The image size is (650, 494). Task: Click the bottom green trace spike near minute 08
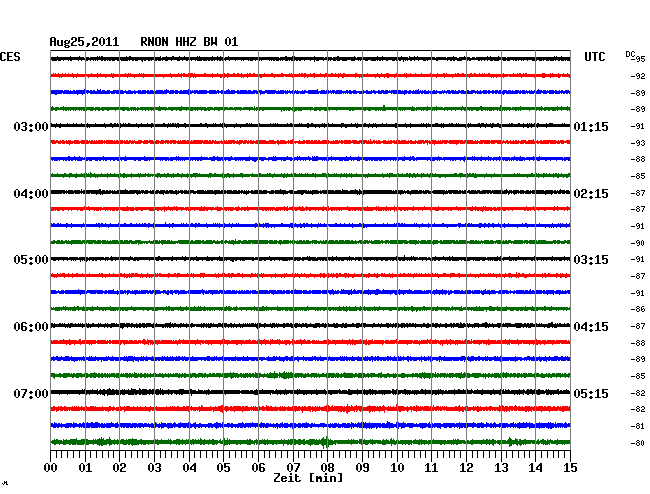(x=326, y=442)
